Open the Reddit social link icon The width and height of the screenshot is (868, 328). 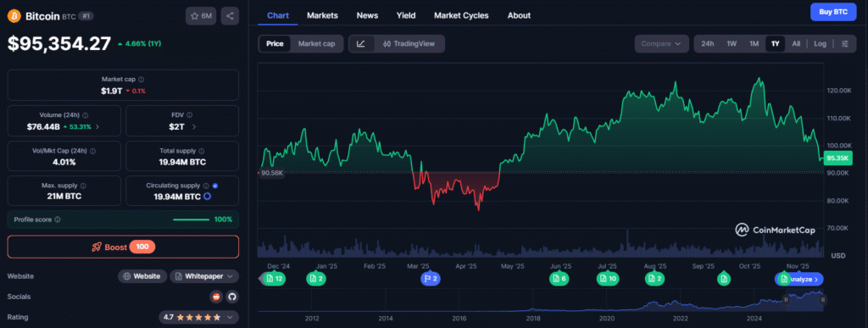pos(216,297)
